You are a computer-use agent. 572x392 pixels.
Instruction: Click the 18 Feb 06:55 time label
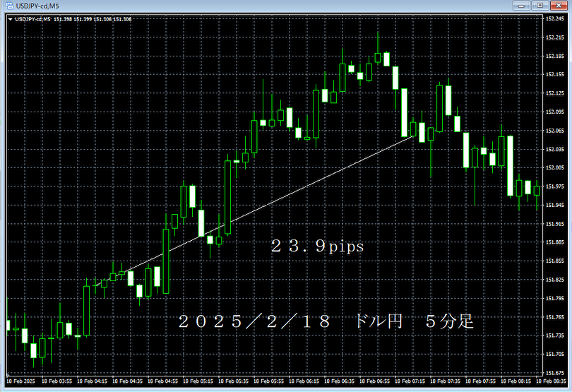coord(375,381)
